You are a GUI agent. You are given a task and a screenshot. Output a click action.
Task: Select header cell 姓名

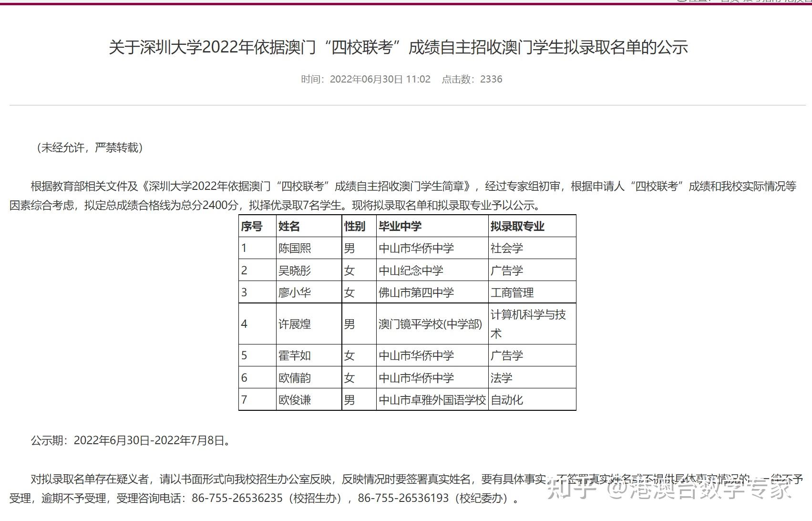pyautogui.click(x=309, y=226)
